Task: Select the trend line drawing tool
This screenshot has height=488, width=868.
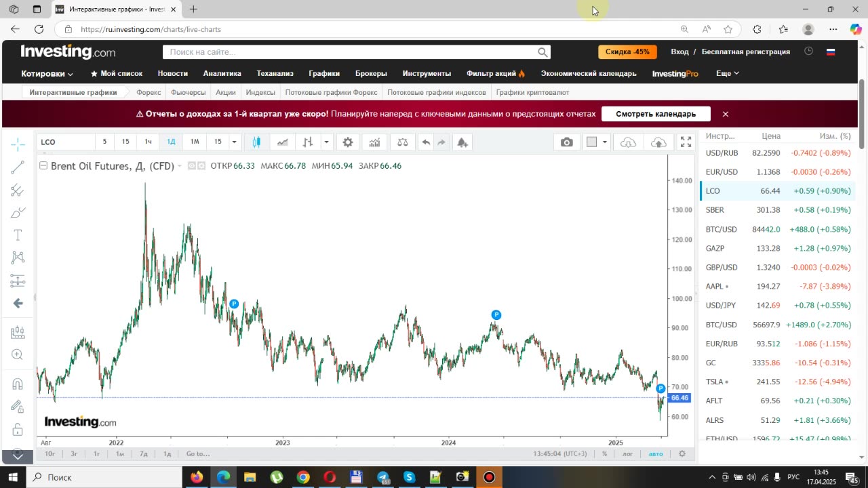Action: [18, 167]
